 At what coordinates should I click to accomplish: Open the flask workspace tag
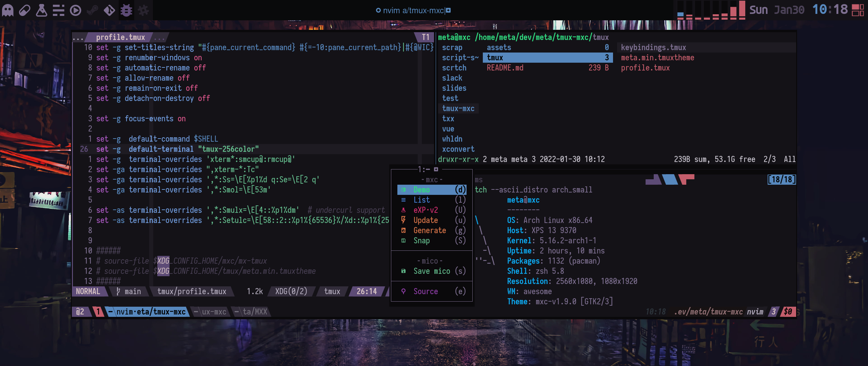pyautogui.click(x=41, y=10)
